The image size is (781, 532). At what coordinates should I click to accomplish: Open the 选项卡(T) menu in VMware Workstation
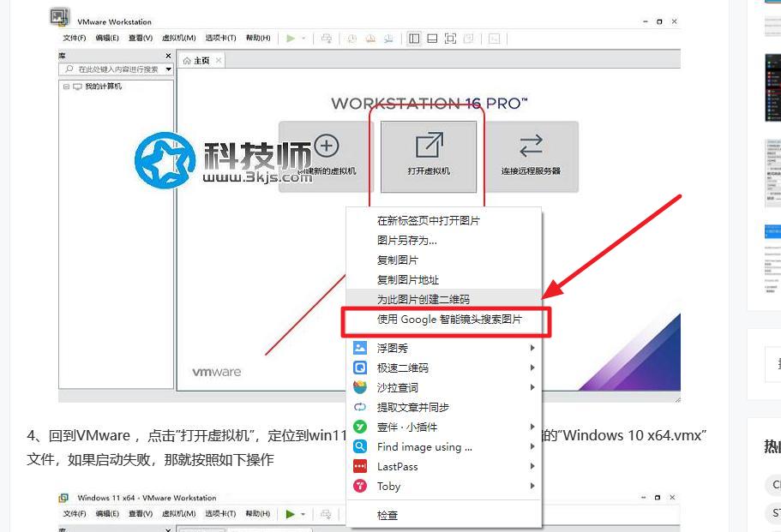(x=220, y=38)
